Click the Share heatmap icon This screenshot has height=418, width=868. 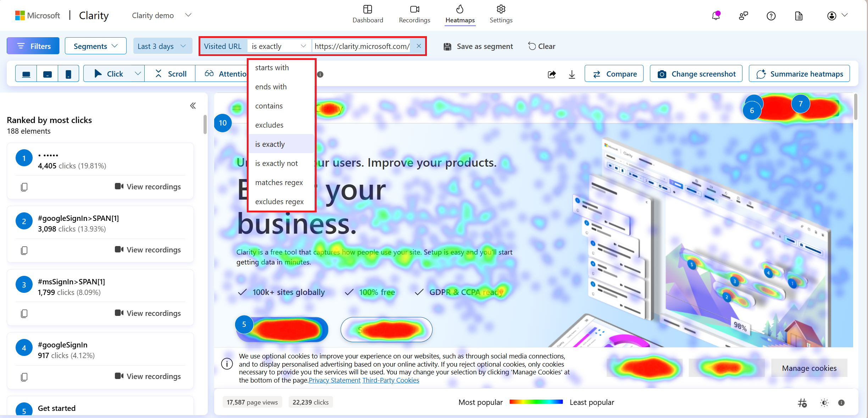pos(552,74)
